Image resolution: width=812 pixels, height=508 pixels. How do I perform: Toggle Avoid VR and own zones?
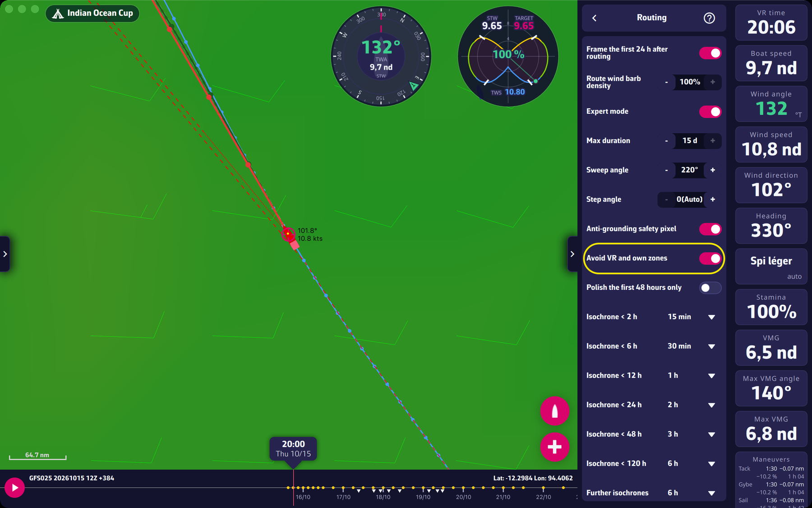pyautogui.click(x=710, y=258)
